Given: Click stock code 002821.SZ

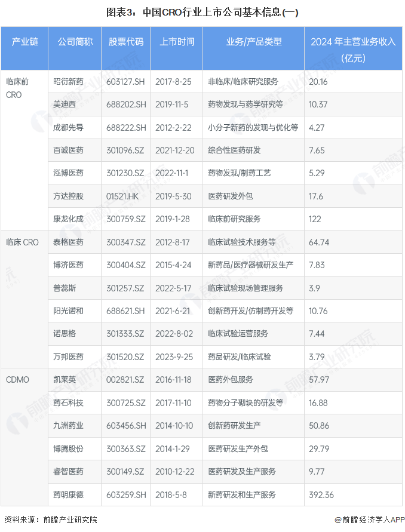Looking at the screenshot, I should [x=125, y=380].
